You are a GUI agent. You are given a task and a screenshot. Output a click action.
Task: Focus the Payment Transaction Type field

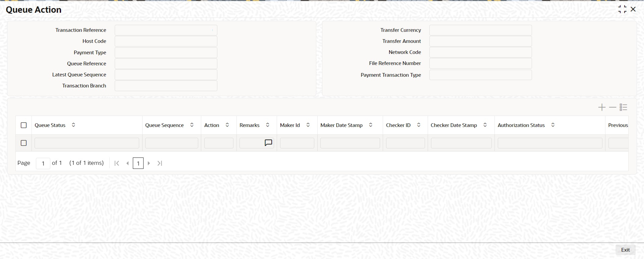[481, 75]
